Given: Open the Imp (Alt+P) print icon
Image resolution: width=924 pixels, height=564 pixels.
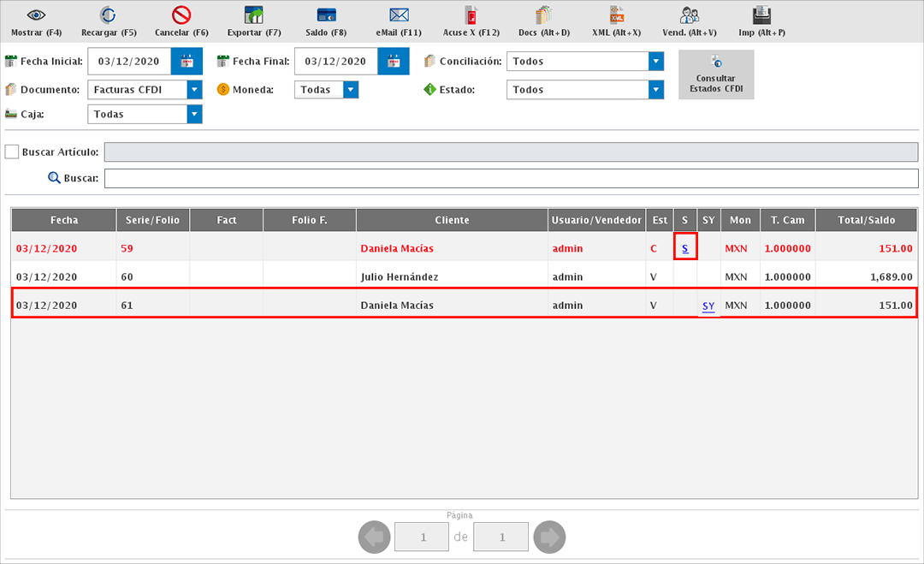Looking at the screenshot, I should (761, 15).
